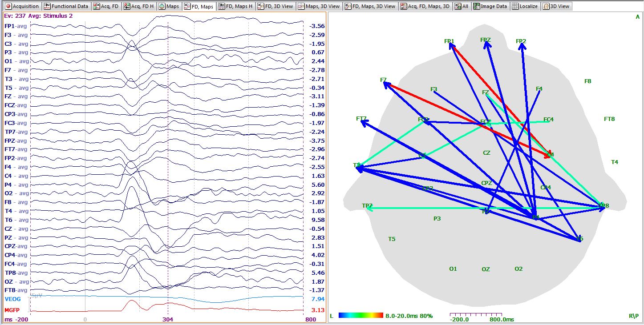This screenshot has width=644, height=325.
Task: Switch to the All tab
Action: [x=462, y=7]
